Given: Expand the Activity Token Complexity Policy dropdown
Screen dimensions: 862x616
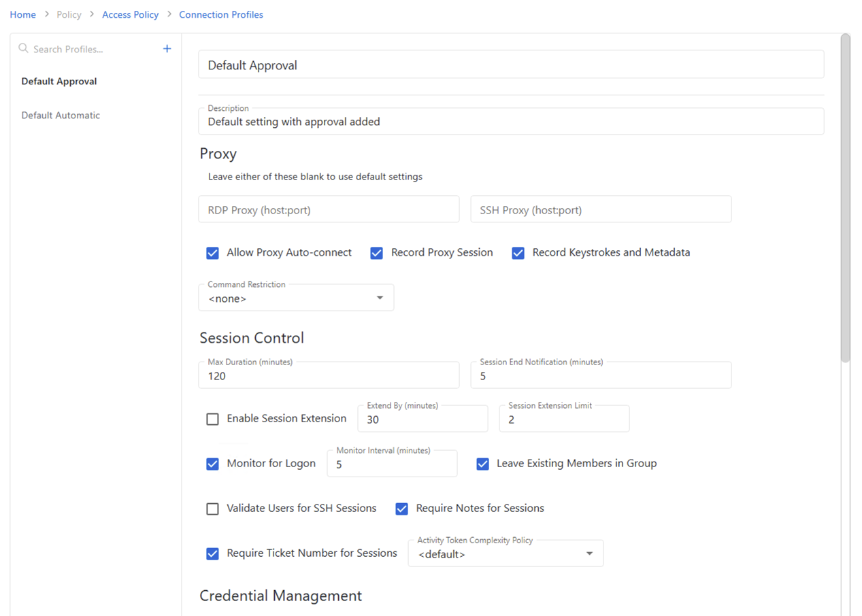Looking at the screenshot, I should point(589,553).
